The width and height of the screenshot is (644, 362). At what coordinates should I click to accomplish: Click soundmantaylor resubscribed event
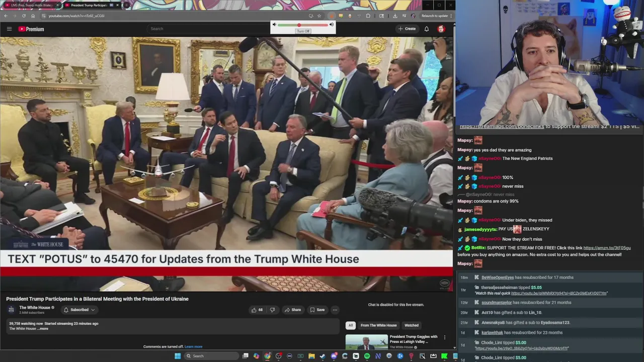coord(549,303)
